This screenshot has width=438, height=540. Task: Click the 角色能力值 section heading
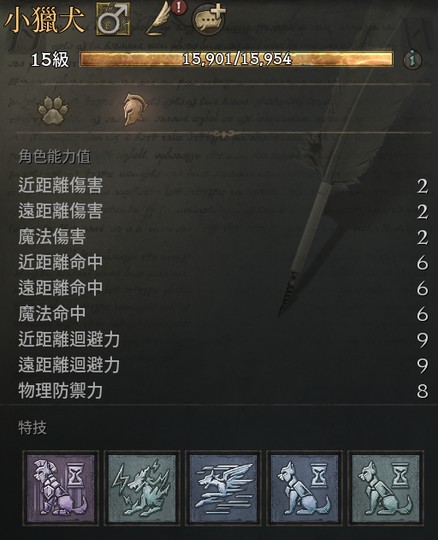click(x=54, y=157)
